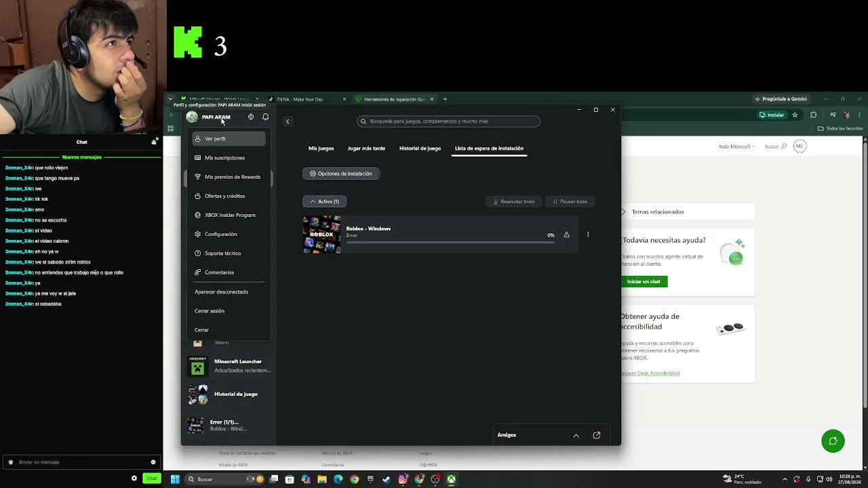Open the Xbox notifications bell
Image resolution: width=868 pixels, height=488 pixels.
coord(265,117)
